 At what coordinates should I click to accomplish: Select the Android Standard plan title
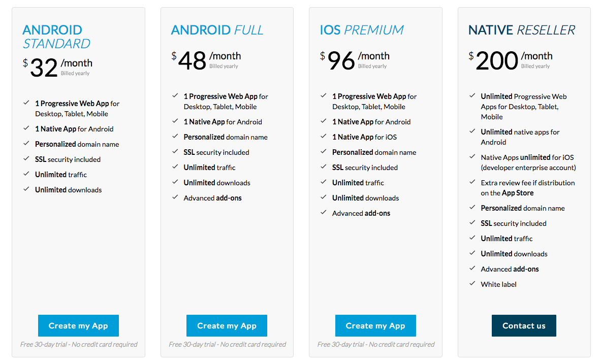pos(56,37)
